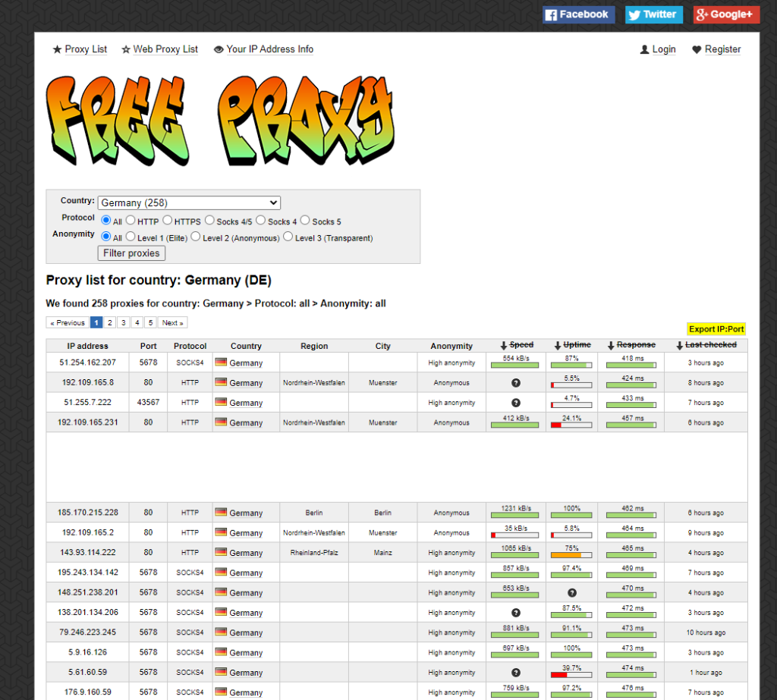
Task: Select the Socks 5 protocol option
Action: [305, 220]
